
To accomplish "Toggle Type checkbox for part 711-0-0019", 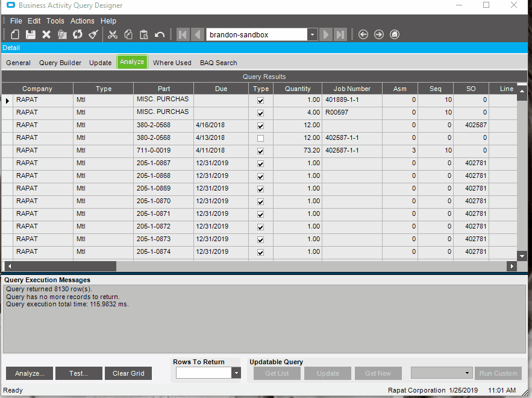I will (260, 151).
